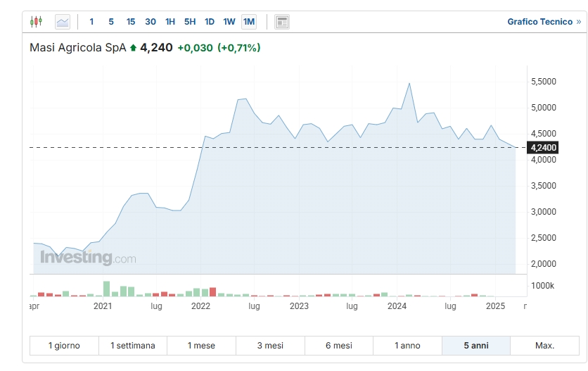Click the 3,0000 axis label
588x371 pixels.
[x=544, y=212]
